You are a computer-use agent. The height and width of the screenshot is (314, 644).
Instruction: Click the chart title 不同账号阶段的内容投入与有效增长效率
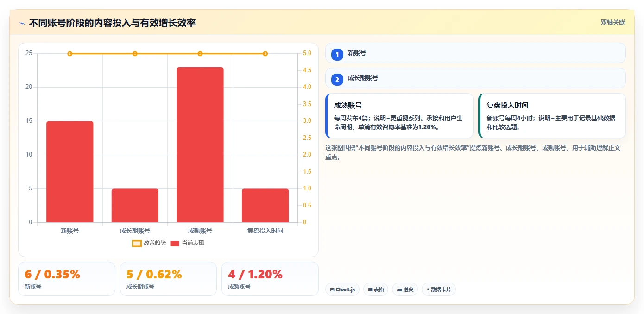pyautogui.click(x=113, y=23)
